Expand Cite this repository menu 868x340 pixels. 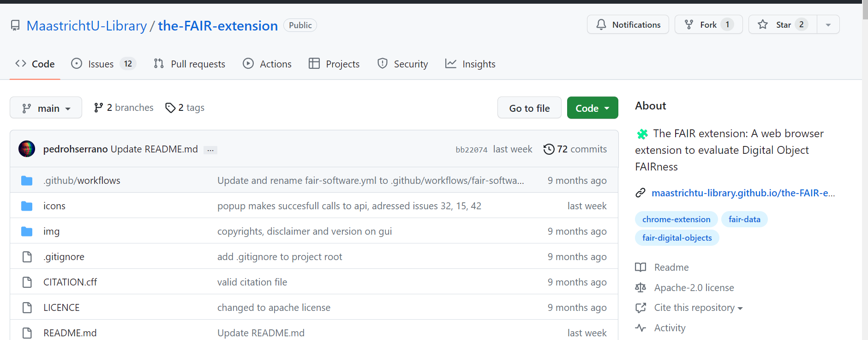698,308
